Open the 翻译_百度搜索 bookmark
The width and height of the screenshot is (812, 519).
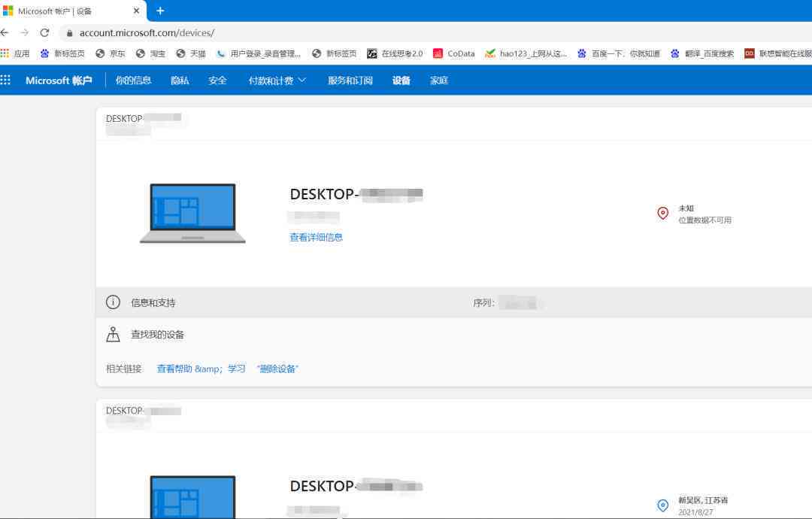(702, 53)
